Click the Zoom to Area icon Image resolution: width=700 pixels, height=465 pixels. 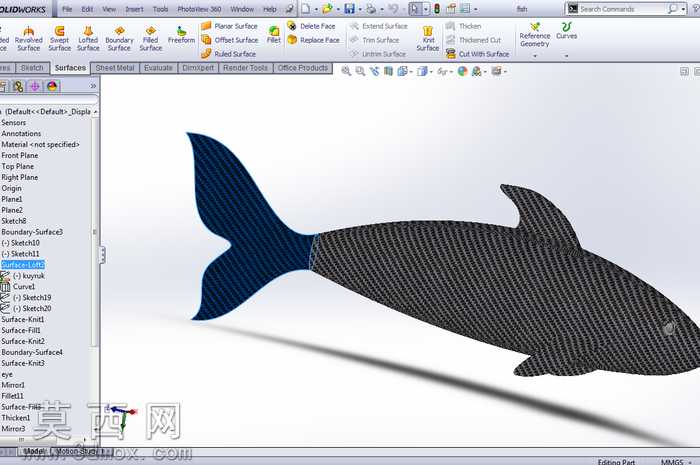[360, 71]
